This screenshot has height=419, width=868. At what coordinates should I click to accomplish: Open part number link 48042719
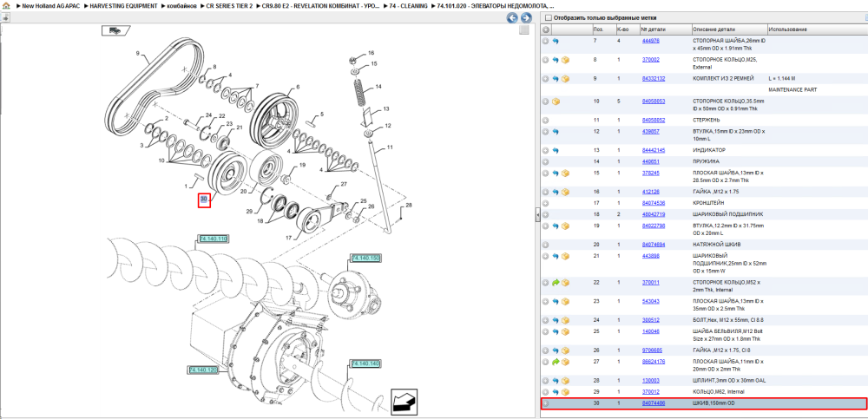point(654,214)
